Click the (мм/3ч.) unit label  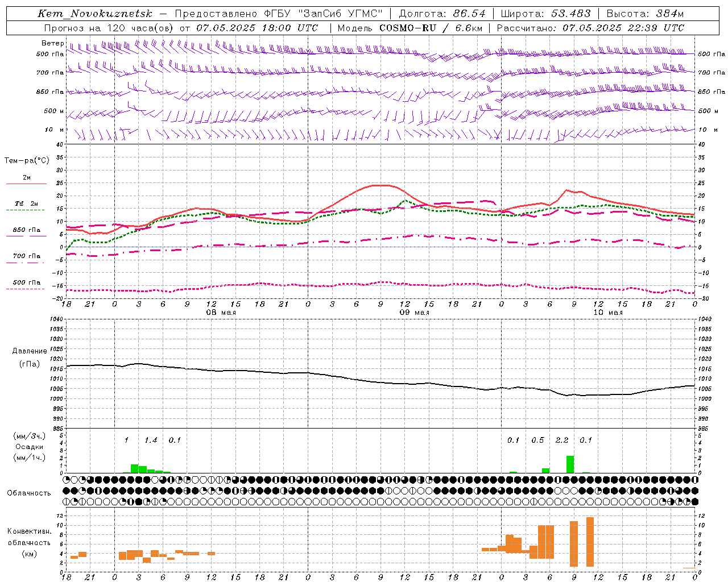click(30, 436)
